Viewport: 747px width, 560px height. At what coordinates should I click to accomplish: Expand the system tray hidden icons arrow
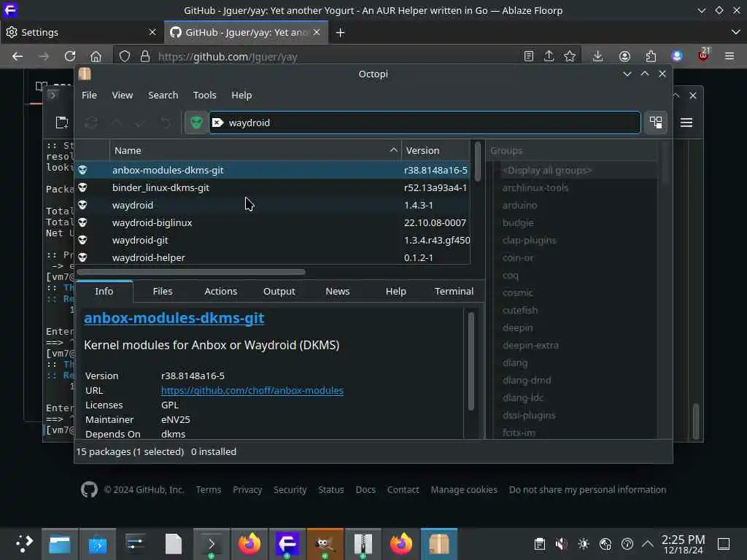pos(648,544)
